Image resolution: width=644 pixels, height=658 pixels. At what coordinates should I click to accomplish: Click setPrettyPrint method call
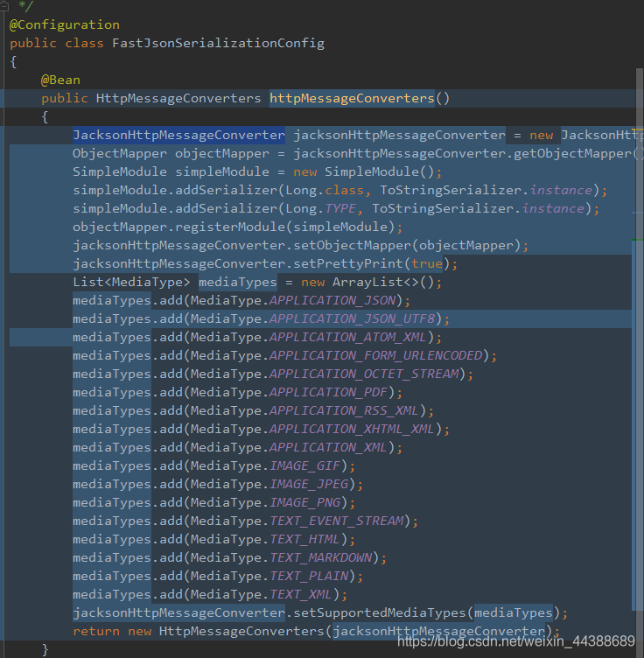point(348,264)
